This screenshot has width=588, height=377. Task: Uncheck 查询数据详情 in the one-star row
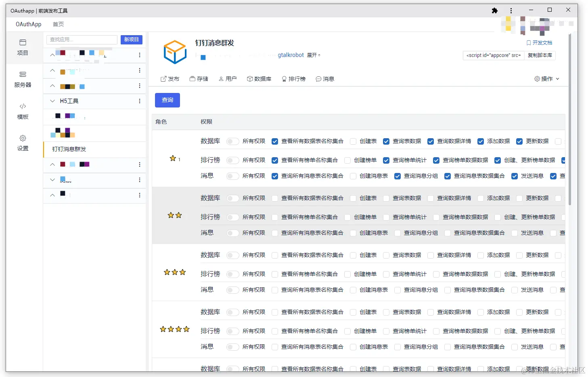pos(431,141)
